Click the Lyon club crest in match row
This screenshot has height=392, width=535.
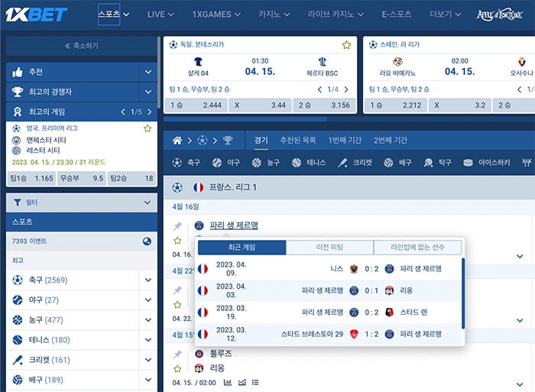(x=199, y=368)
